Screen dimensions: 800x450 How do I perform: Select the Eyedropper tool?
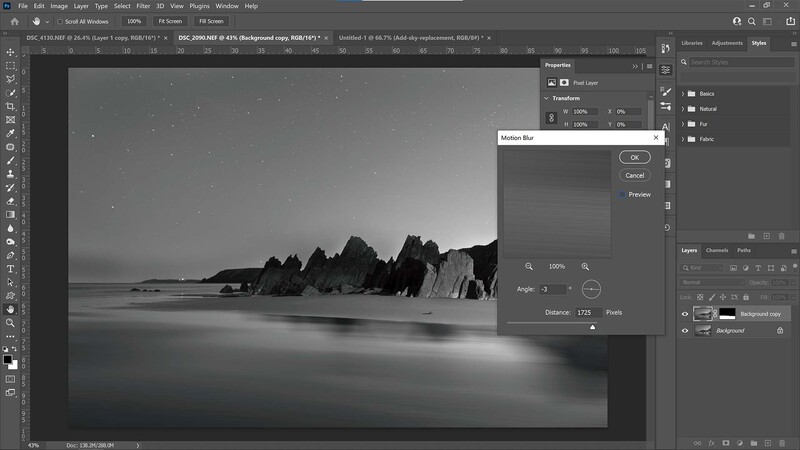[x=10, y=133]
